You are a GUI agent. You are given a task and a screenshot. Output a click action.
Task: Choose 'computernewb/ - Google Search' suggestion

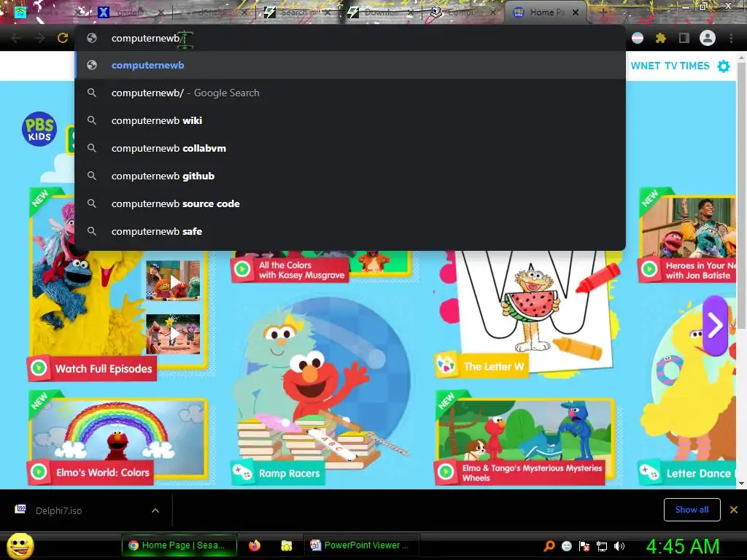350,93
